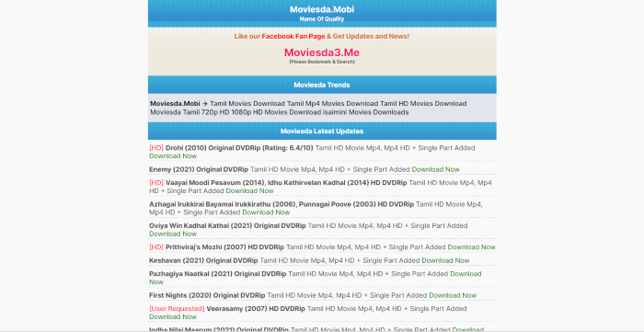
Task: Open Azhagai Irukkirai Bayamai Irukkirathu entry
Action: (282, 204)
